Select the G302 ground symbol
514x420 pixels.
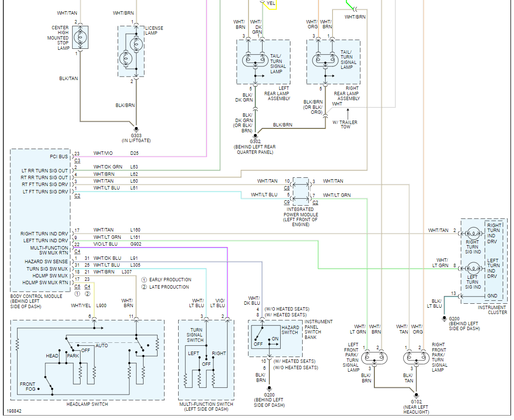coord(255,136)
